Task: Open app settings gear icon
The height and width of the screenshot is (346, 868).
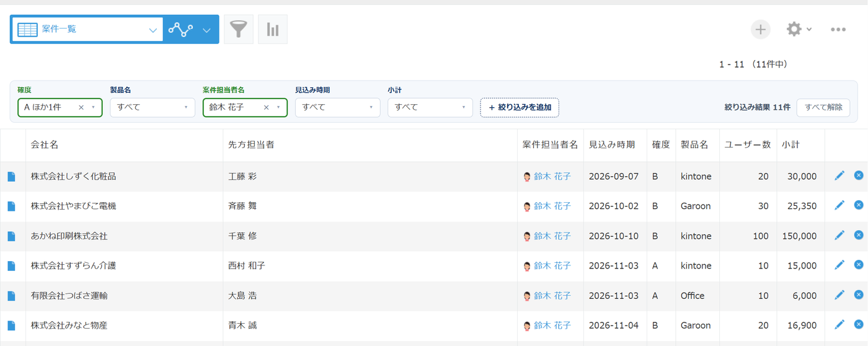Action: (794, 29)
